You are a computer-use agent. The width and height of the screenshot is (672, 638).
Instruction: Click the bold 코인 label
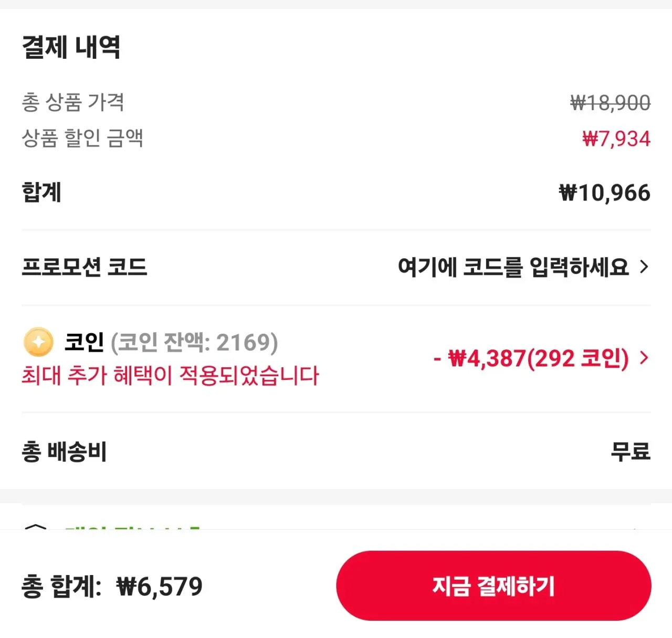coord(84,342)
